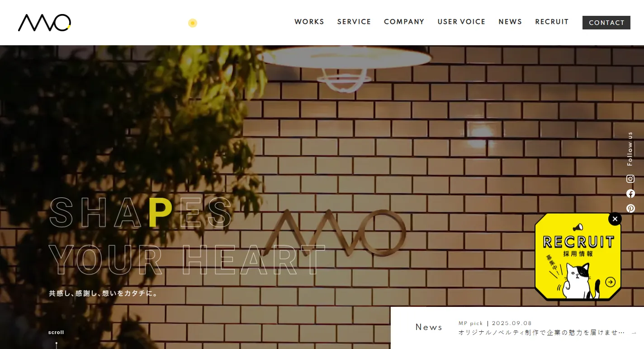Viewport: 644px width, 349px height.
Task: Select NEWS in the top navigation
Action: coord(510,22)
